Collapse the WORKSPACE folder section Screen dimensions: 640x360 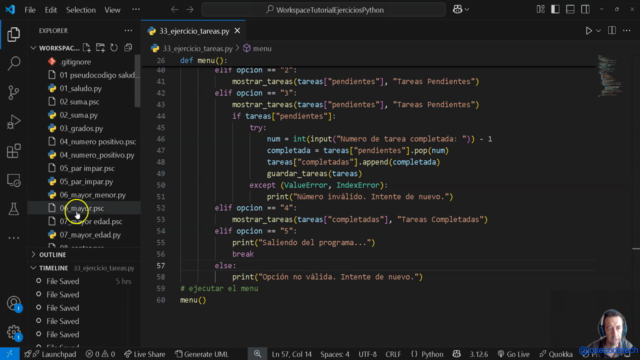pos(33,48)
